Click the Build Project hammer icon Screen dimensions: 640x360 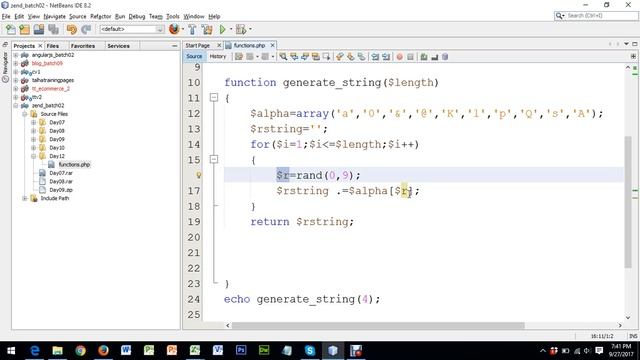pos(192,29)
